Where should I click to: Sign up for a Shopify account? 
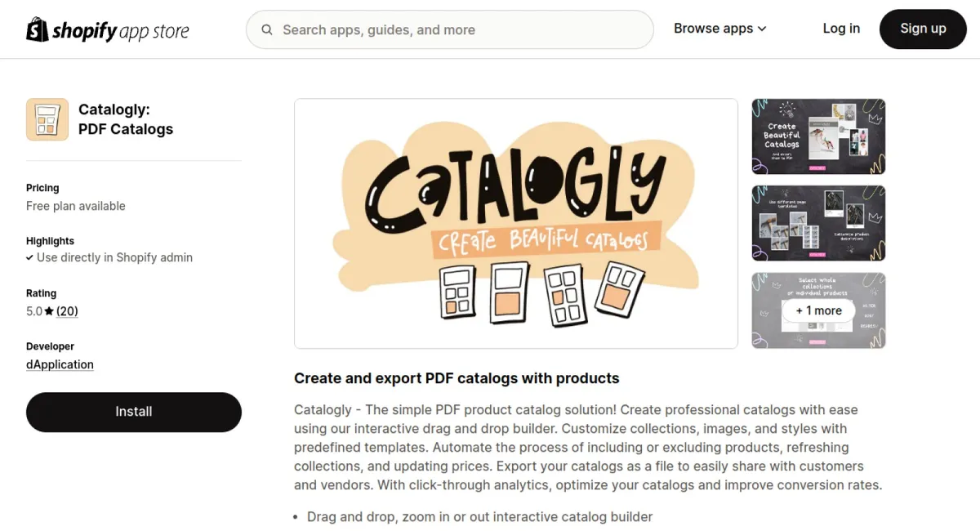(923, 28)
